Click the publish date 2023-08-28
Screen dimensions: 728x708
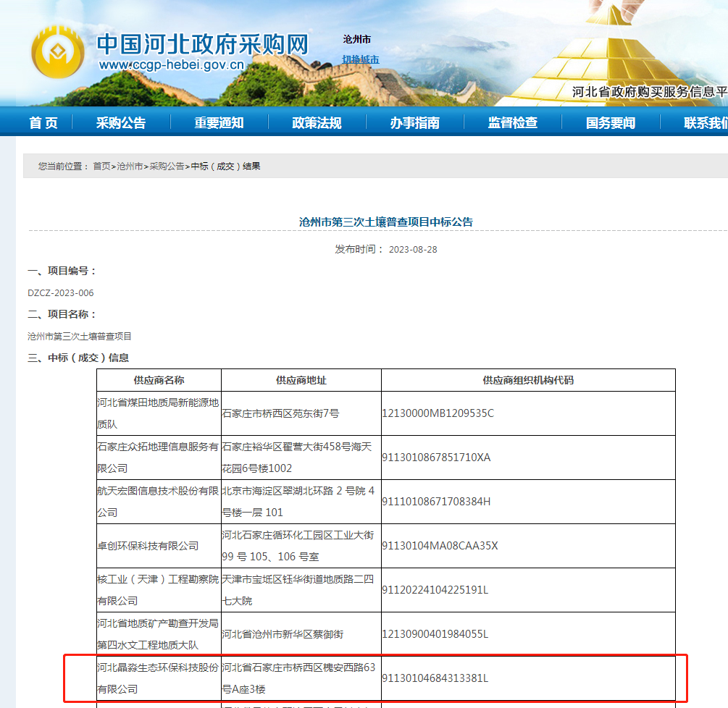tap(413, 250)
